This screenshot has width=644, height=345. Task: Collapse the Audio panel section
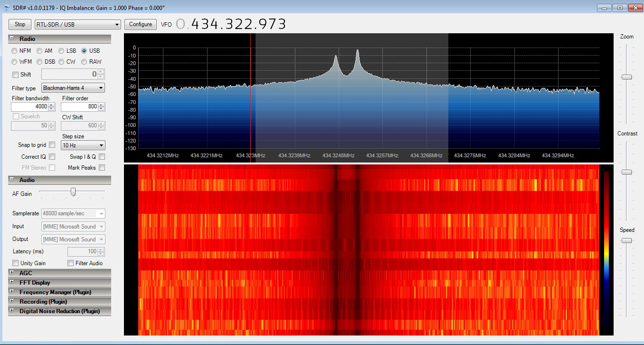(x=11, y=180)
